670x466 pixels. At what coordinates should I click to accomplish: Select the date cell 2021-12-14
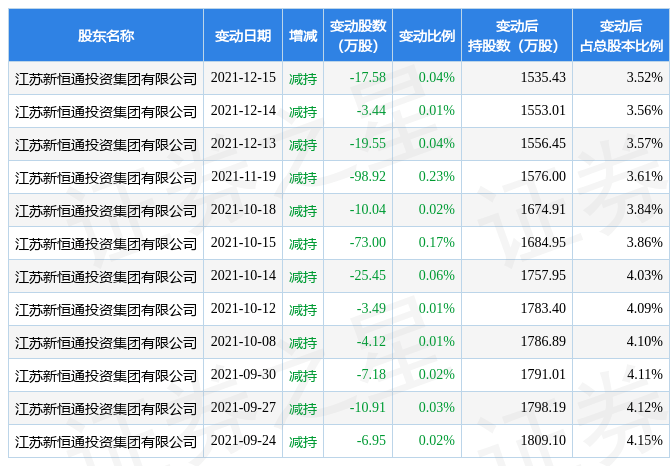coord(243,110)
